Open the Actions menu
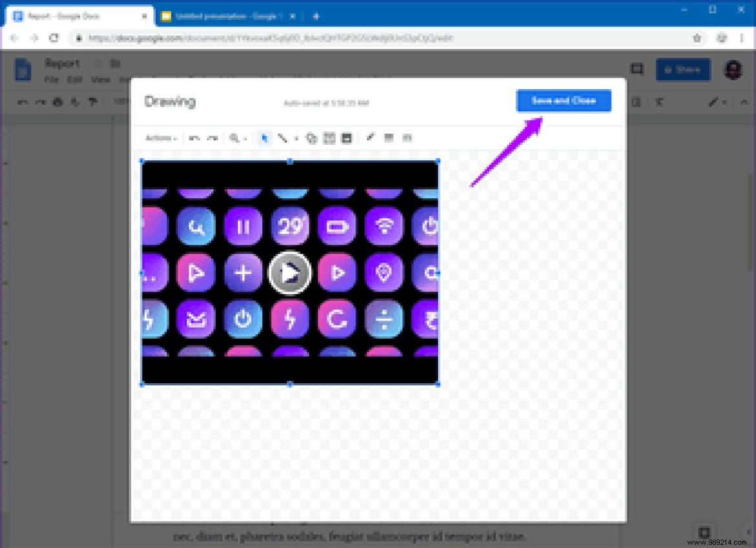The width and height of the screenshot is (756, 548). click(x=160, y=138)
